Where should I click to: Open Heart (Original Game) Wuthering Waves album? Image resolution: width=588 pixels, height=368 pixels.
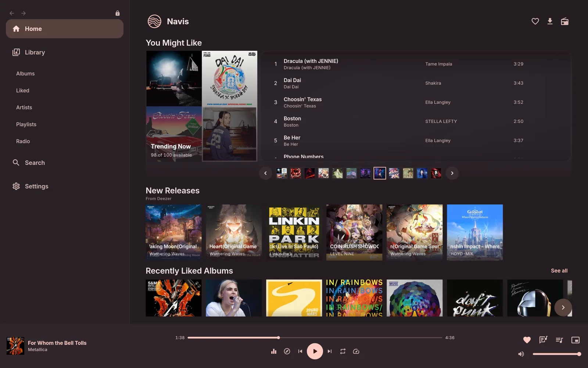(x=234, y=232)
